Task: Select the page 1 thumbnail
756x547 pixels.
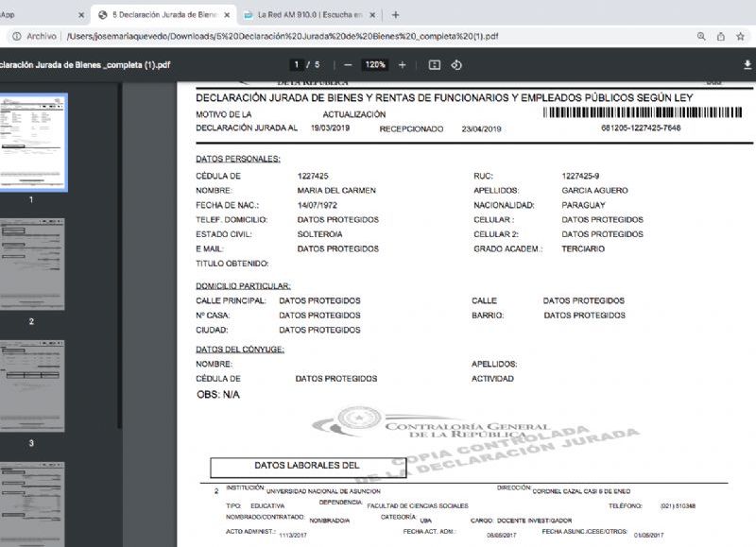Action: coord(32,142)
